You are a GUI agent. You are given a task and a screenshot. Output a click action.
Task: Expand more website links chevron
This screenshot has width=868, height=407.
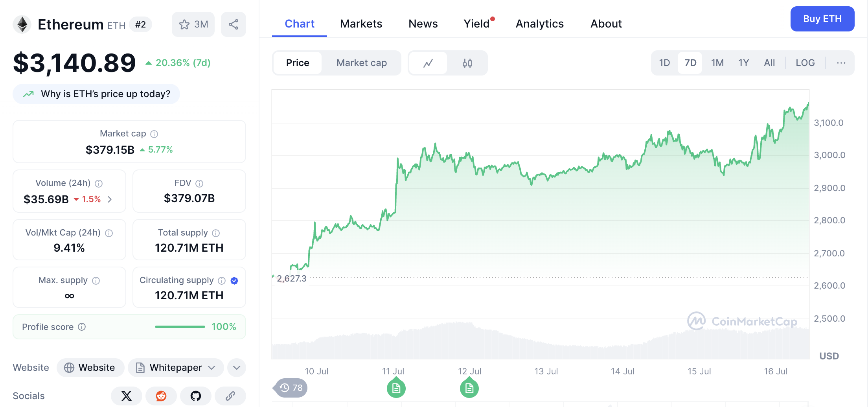(236, 368)
